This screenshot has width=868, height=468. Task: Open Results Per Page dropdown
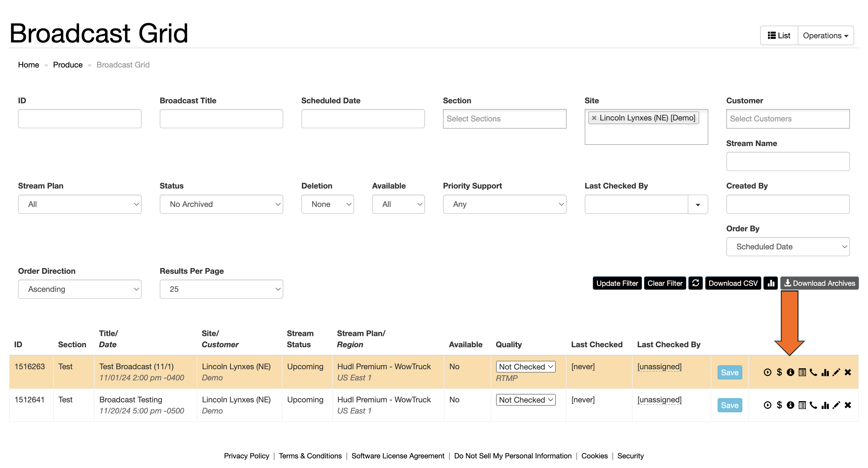(x=222, y=289)
